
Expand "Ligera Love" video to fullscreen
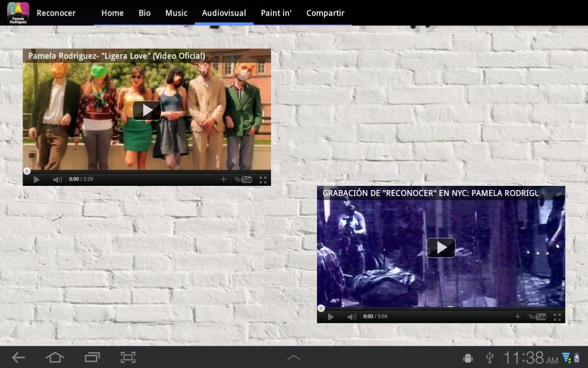263,180
